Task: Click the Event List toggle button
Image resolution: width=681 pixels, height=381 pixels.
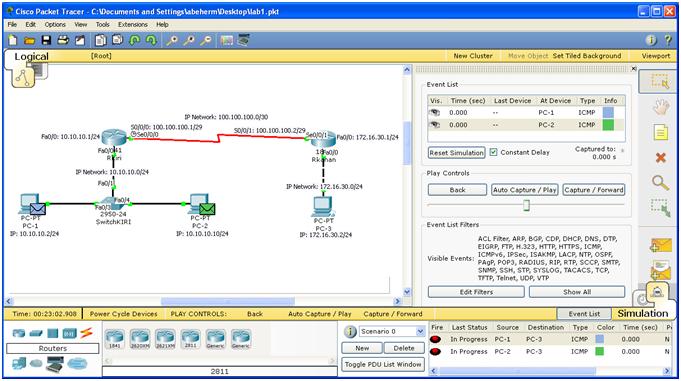Action: click(584, 314)
